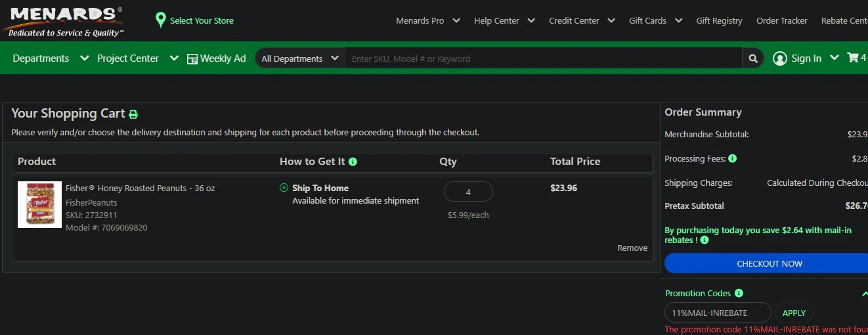Open the All Departments search dropdown

(x=300, y=58)
